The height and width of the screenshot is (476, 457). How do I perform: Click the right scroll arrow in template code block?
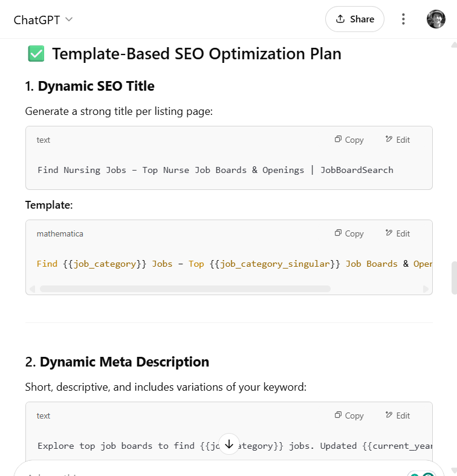click(x=426, y=289)
